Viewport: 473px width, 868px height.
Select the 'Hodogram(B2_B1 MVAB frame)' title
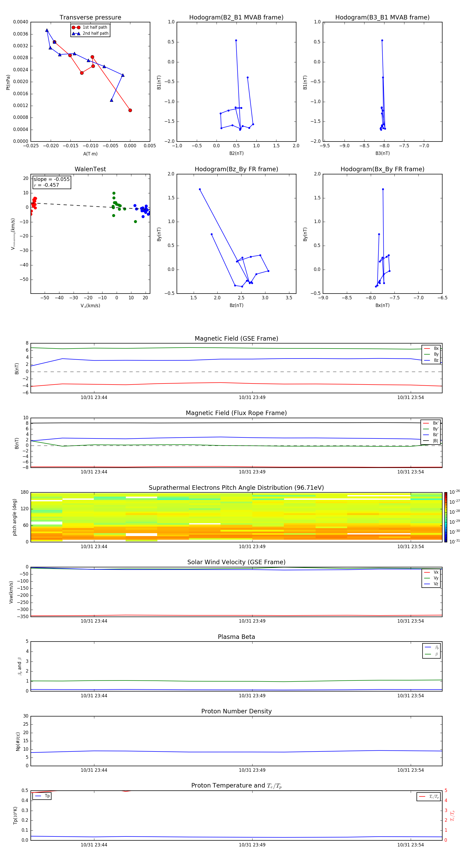pos(236,18)
